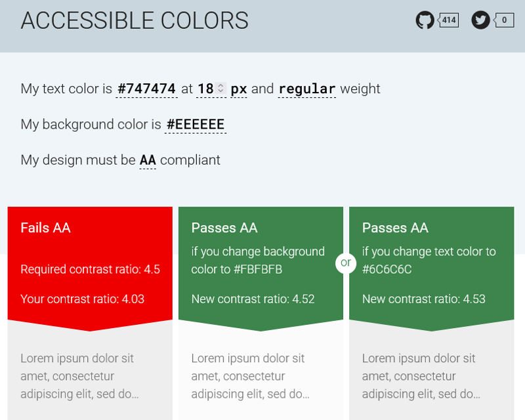Click the font size 18 field

point(205,89)
